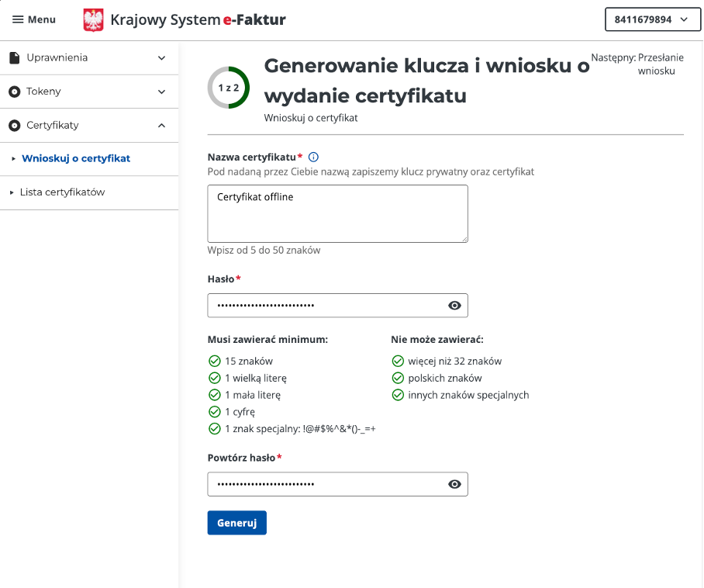
Task: Collapse the Certyfikaty section chevron
Action: click(x=161, y=125)
